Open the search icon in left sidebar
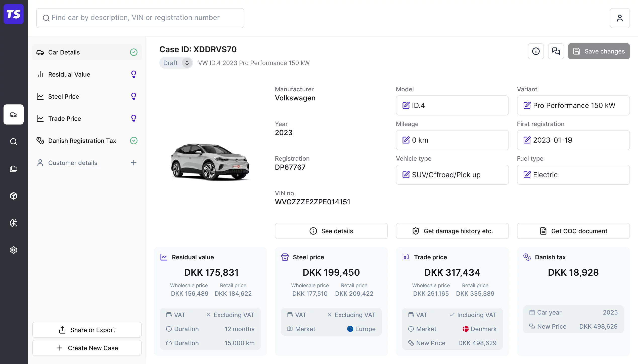638x364 pixels. (14, 142)
